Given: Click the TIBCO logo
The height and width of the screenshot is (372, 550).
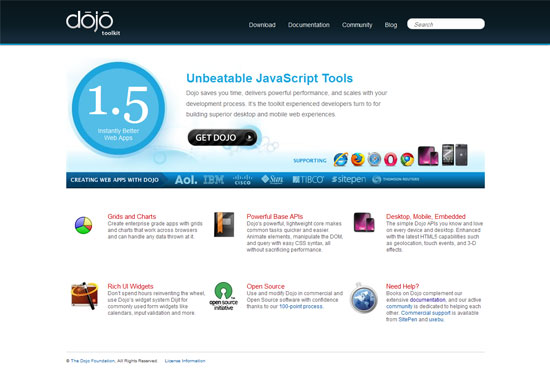Looking at the screenshot, I should 308,180.
